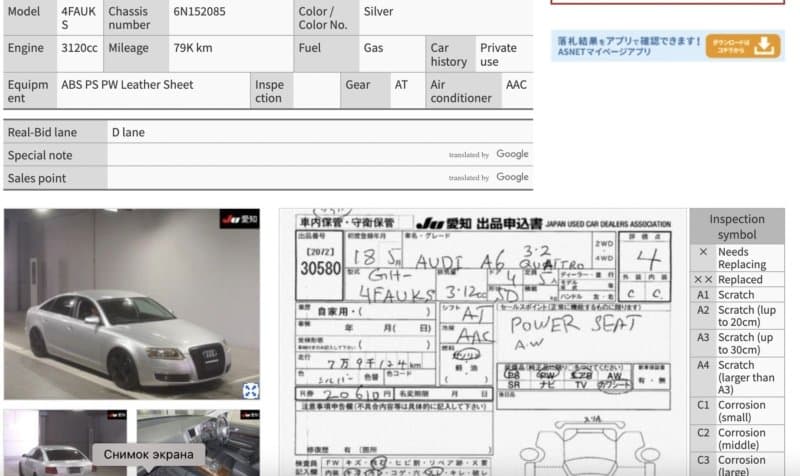This screenshot has height=476, width=800.
Task: Open the car interior thumbnail
Action: point(198,443)
